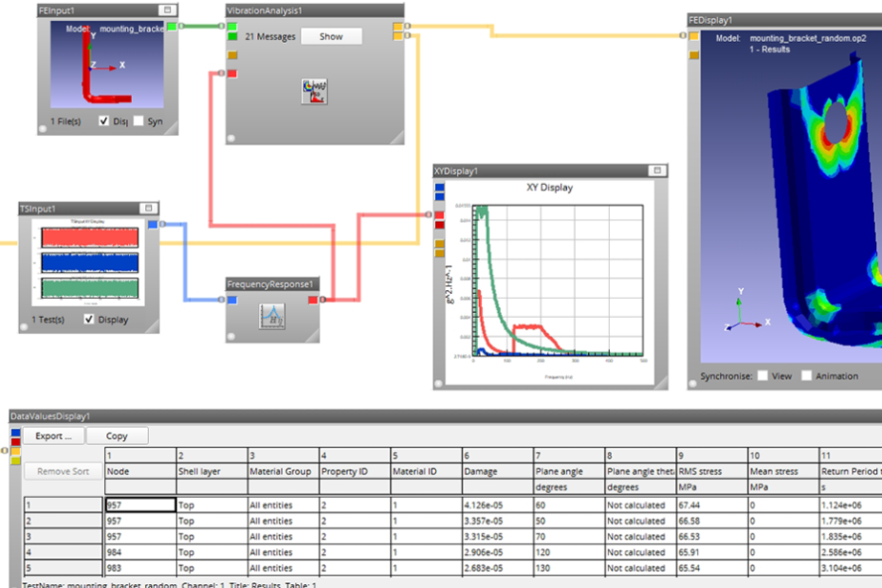Click red output port on FrequencyResponse1
This screenshot has width=882, height=588.
(x=313, y=300)
